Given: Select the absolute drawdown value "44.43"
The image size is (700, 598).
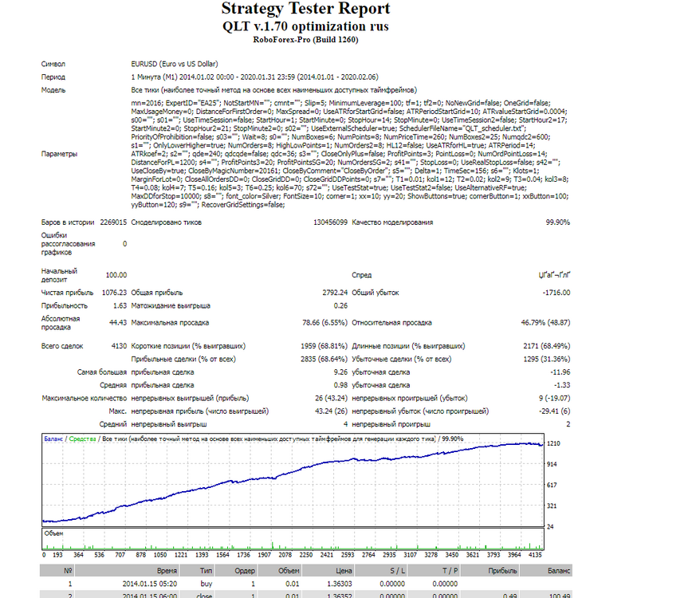Looking at the screenshot, I should point(118,322).
